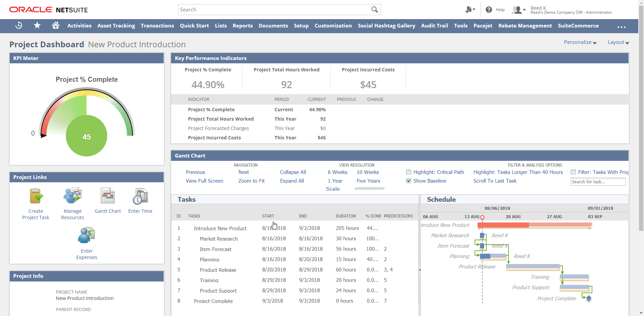644x316 pixels.
Task: Click the search magnifier icon
Action: [x=374, y=10]
